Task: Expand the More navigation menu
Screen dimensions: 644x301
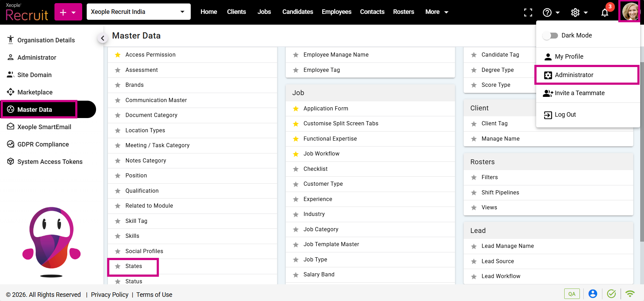Action: tap(436, 12)
